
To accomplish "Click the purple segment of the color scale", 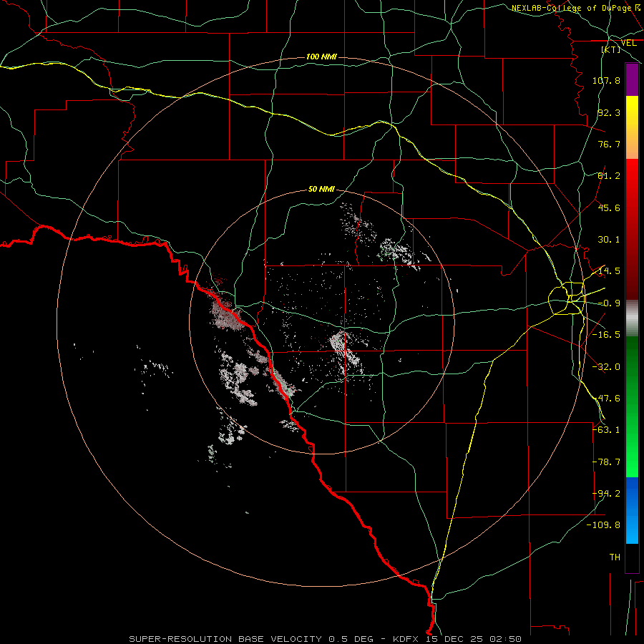I will [x=632, y=79].
